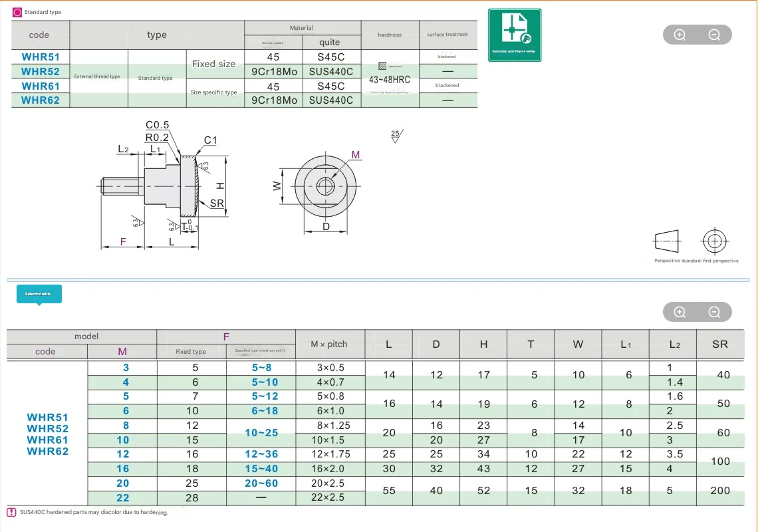The image size is (758, 532).
Task: Click the top zoom-out magnifier icon
Action: [714, 35]
